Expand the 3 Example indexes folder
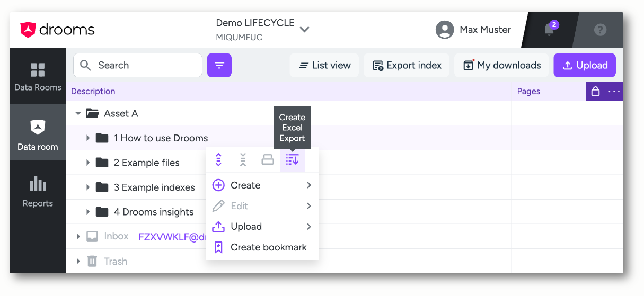The image size is (644, 296). (88, 187)
